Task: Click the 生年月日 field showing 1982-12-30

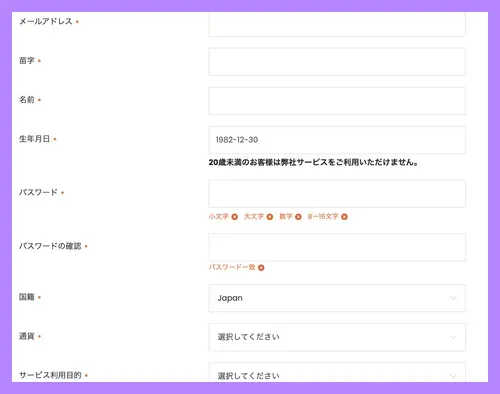Action: coord(337,140)
